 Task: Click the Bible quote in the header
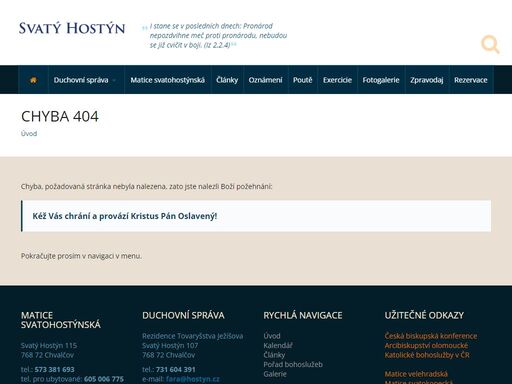[x=218, y=35]
